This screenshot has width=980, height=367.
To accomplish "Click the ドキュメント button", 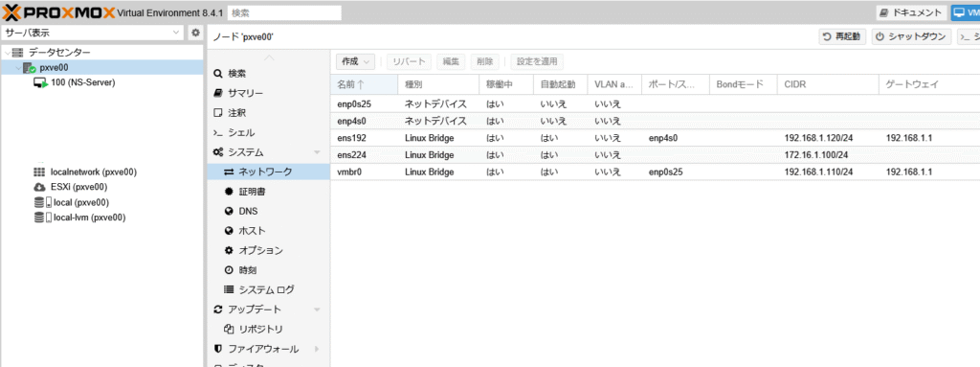I will coord(912,12).
